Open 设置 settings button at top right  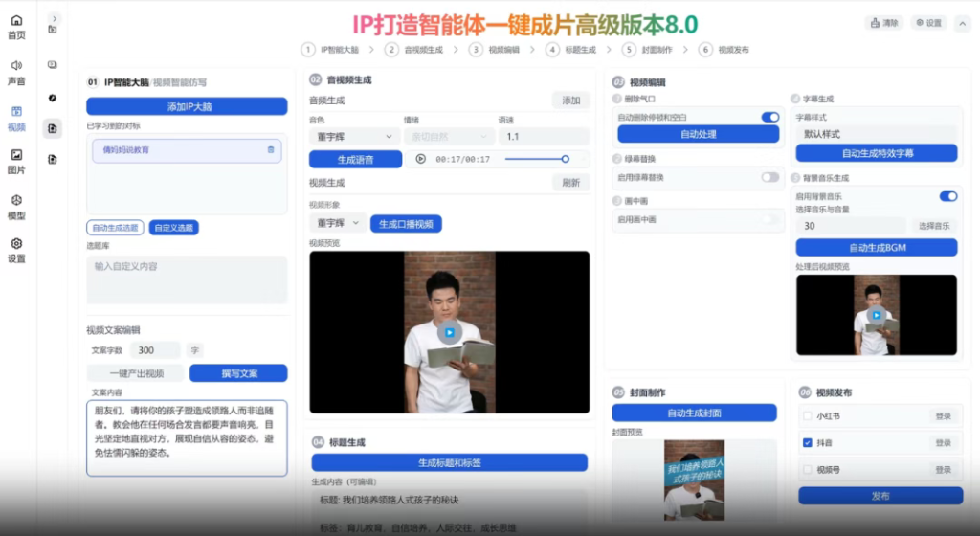point(928,23)
